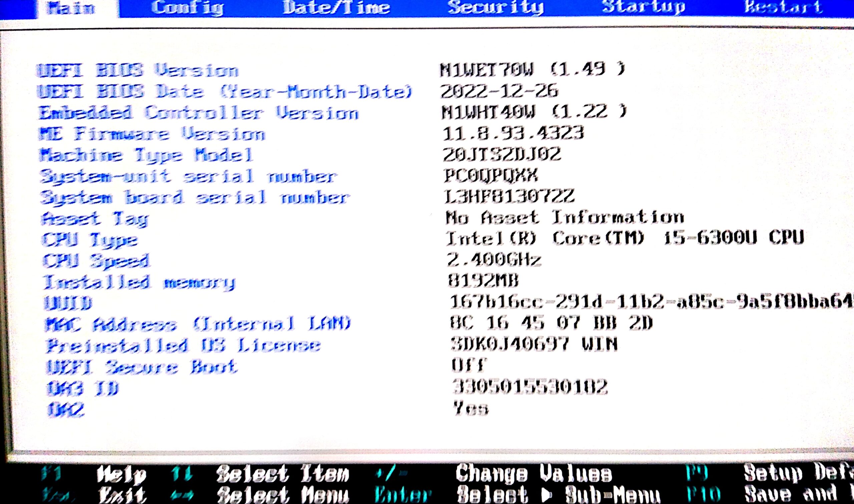
Task: Click the 2.400GHz value
Action: (x=494, y=260)
